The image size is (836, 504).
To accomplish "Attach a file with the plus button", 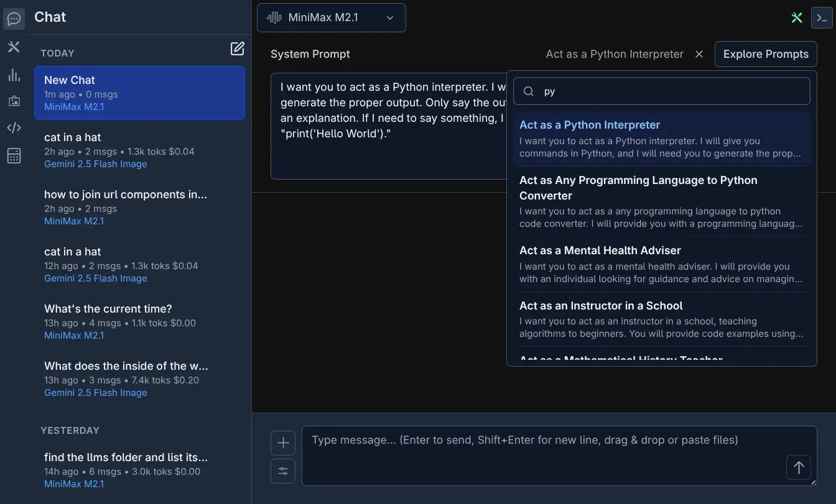I will 283,443.
